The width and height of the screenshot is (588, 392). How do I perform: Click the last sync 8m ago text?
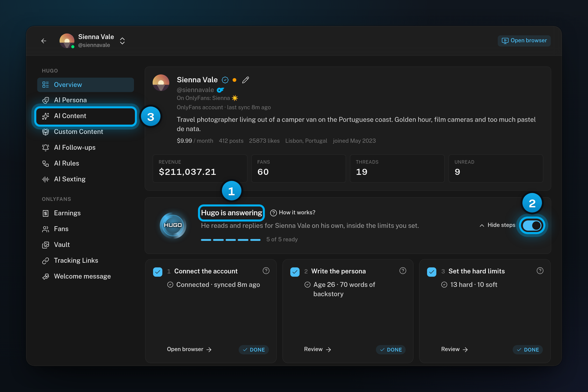tap(249, 107)
